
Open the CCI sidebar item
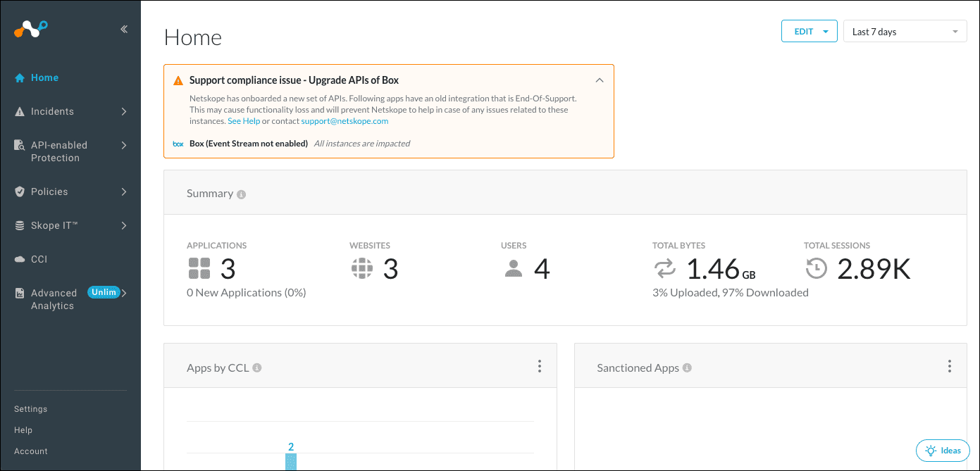point(39,259)
